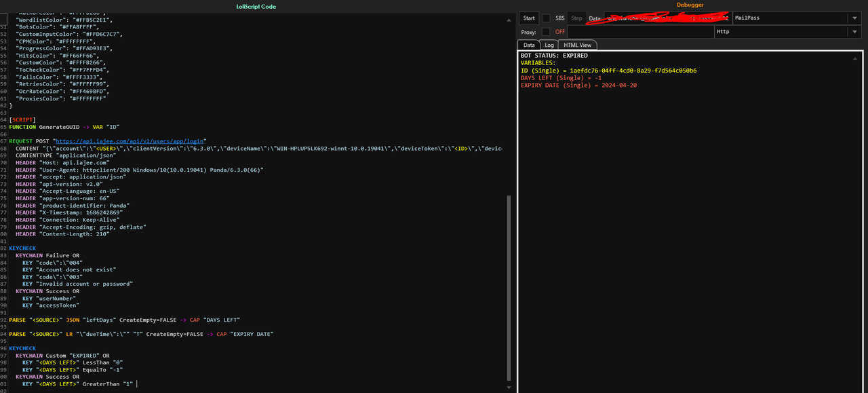Enable the SBS step-by-step checkbox
868x393 pixels.
(x=546, y=18)
